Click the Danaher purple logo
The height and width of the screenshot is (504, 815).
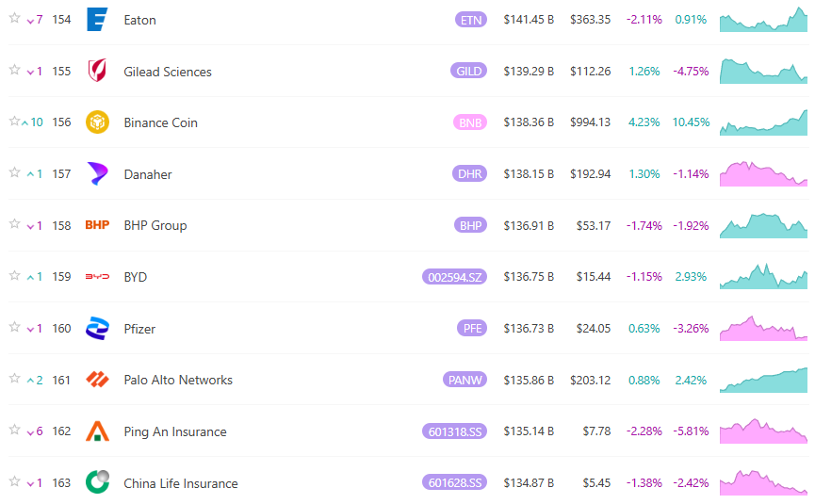point(97,174)
